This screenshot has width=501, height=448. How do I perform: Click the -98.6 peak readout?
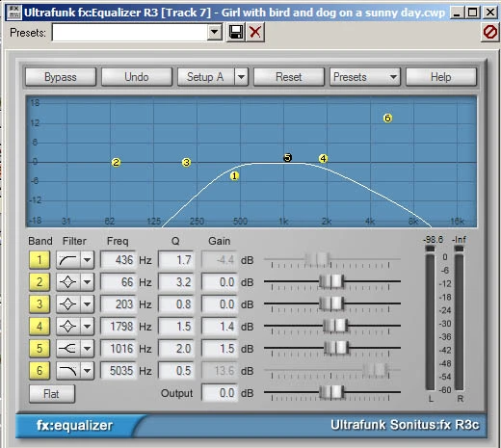[433, 240]
